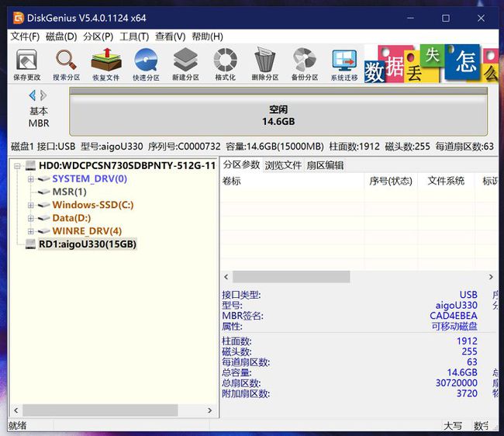The height and width of the screenshot is (436, 504).
Task: Select WINRE_DRV(4) partition in tree
Action: coord(87,231)
